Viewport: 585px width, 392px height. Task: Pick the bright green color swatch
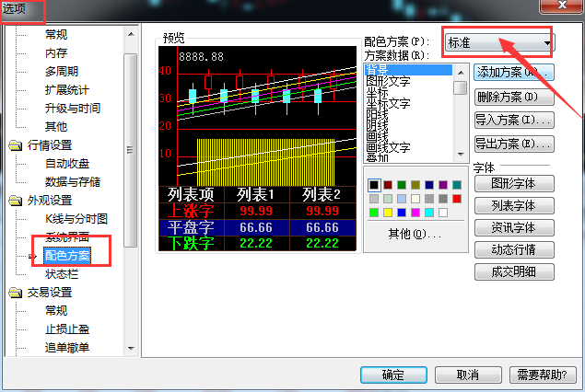click(374, 213)
